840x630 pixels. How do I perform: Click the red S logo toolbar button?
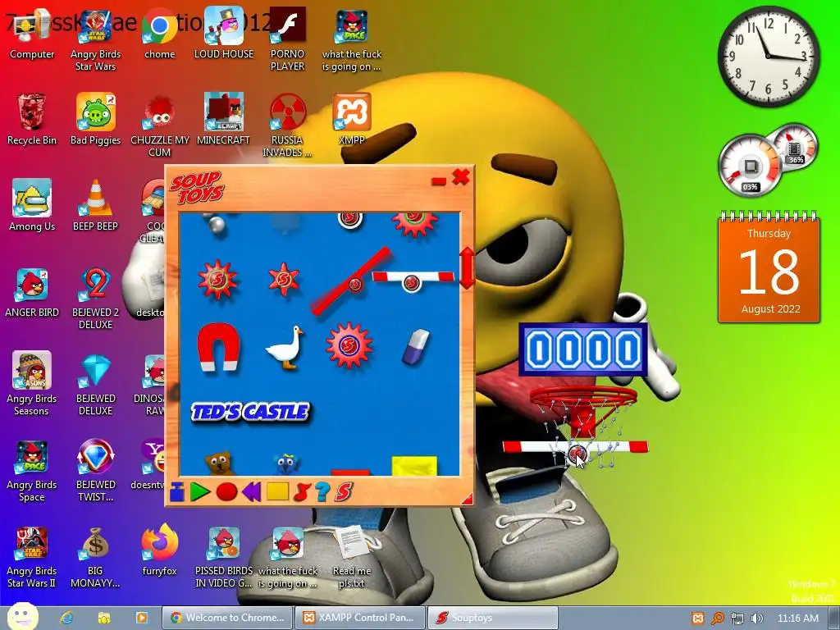click(344, 492)
